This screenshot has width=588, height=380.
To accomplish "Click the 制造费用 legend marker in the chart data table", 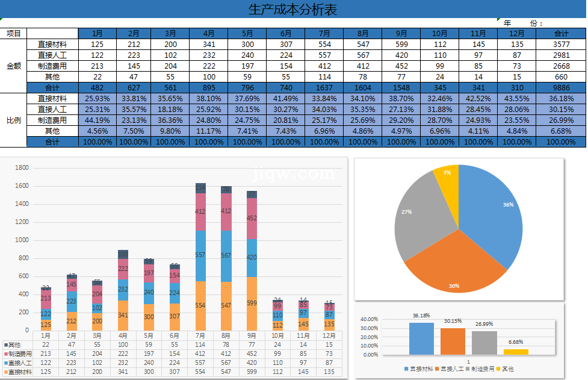I will [x=6, y=354].
